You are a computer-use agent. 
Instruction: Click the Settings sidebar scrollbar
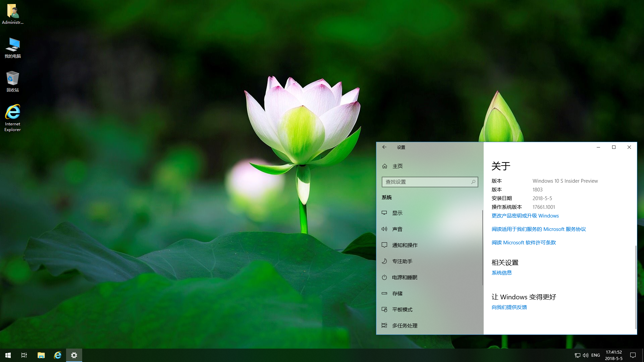coord(482,247)
